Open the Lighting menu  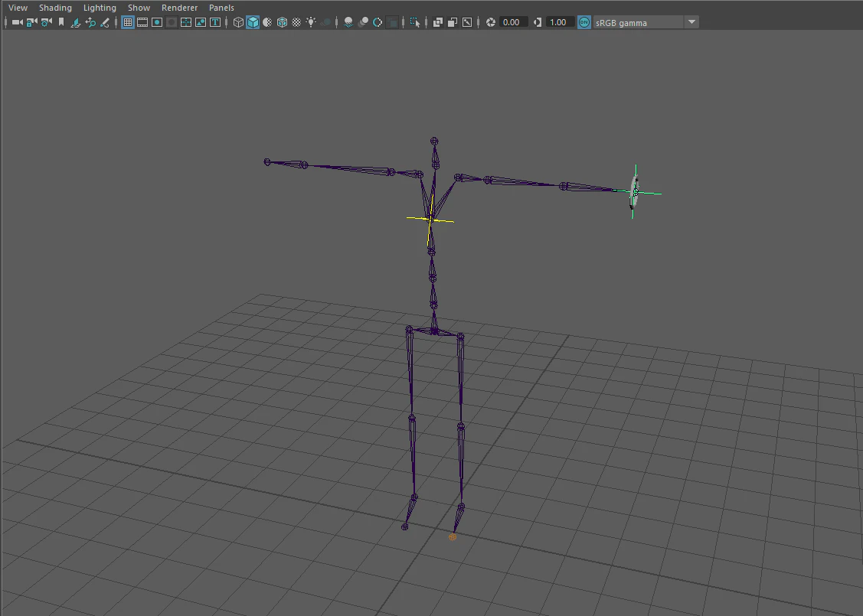(100, 8)
